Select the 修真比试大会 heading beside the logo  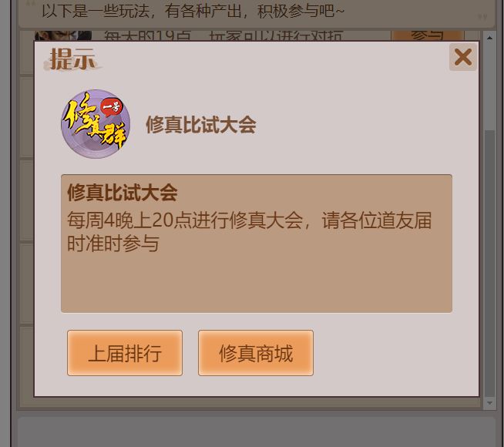tap(201, 125)
